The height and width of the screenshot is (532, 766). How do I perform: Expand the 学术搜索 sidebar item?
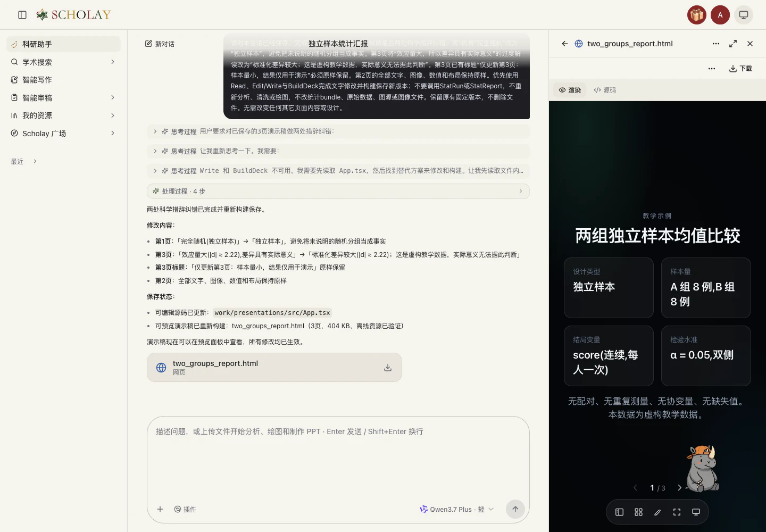[64, 62]
